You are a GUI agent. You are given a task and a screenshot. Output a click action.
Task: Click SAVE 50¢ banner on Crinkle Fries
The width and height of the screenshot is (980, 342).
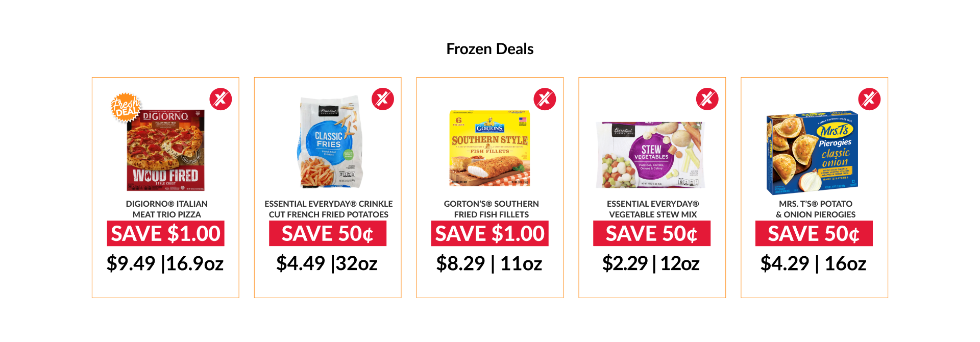coord(328,234)
